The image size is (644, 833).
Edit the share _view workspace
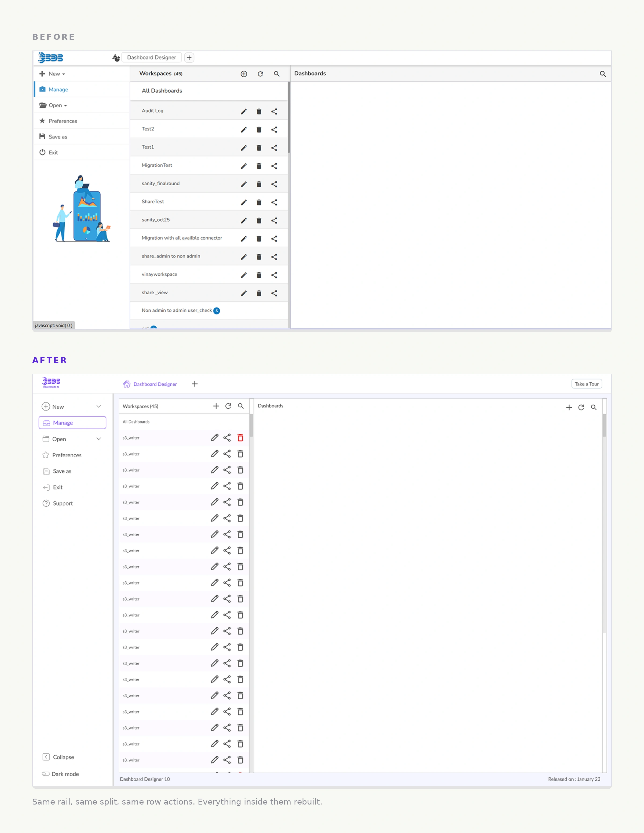[244, 293]
